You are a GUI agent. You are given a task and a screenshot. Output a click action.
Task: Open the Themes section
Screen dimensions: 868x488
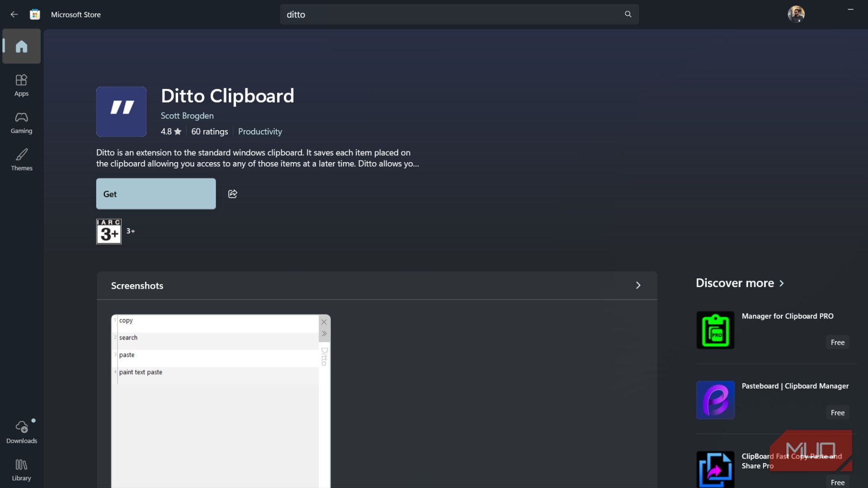click(21, 160)
